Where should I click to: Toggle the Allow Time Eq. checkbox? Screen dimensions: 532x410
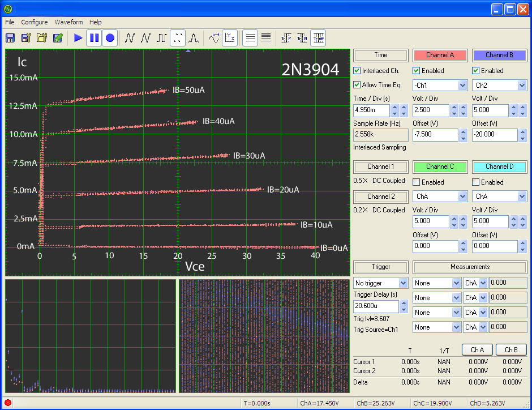[x=357, y=85]
